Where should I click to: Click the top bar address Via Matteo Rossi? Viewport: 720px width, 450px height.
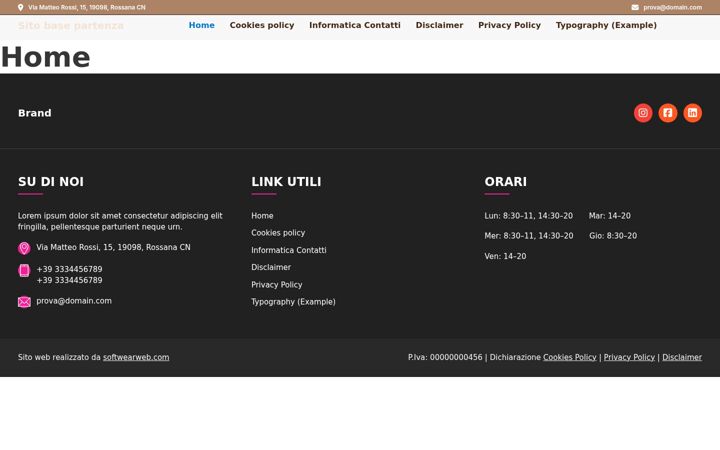point(87,7)
